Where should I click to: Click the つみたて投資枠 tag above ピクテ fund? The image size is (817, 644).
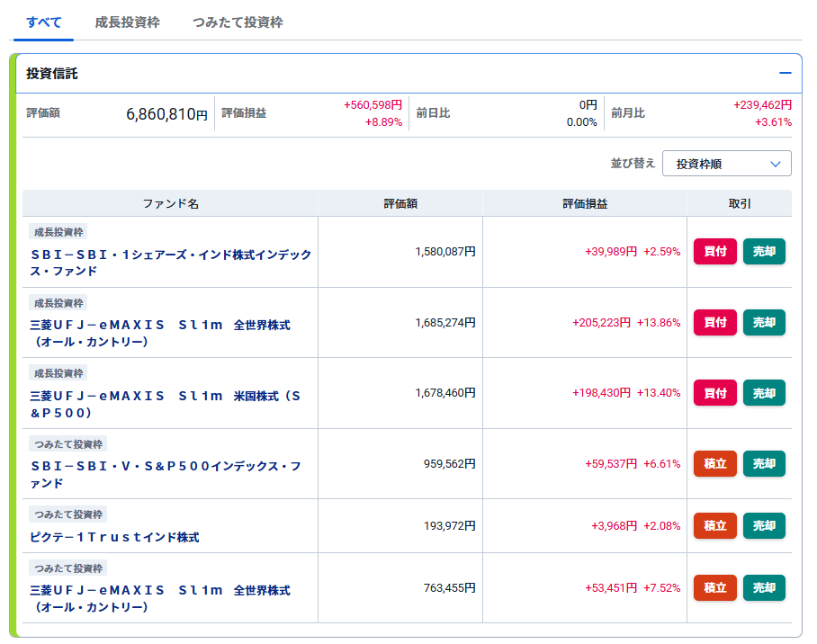tap(68, 514)
